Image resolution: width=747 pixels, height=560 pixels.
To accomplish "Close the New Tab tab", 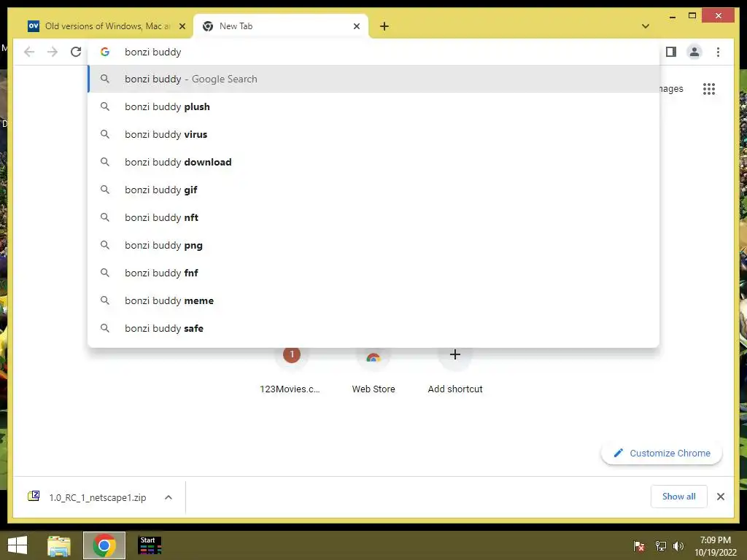I will click(x=356, y=26).
